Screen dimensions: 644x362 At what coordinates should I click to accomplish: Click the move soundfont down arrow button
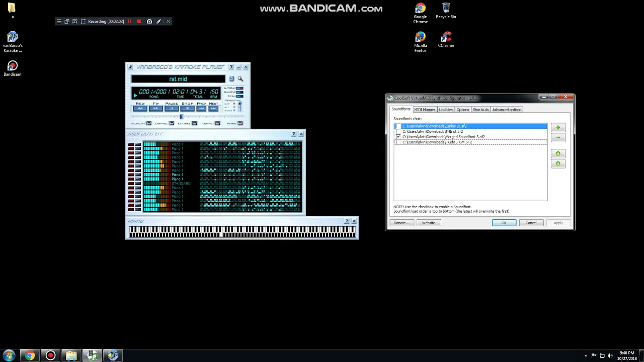click(558, 164)
